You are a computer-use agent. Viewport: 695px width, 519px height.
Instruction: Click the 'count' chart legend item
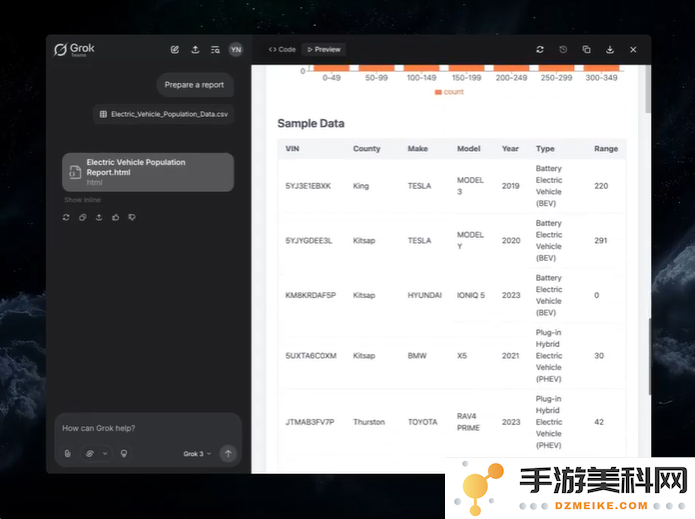(449, 92)
